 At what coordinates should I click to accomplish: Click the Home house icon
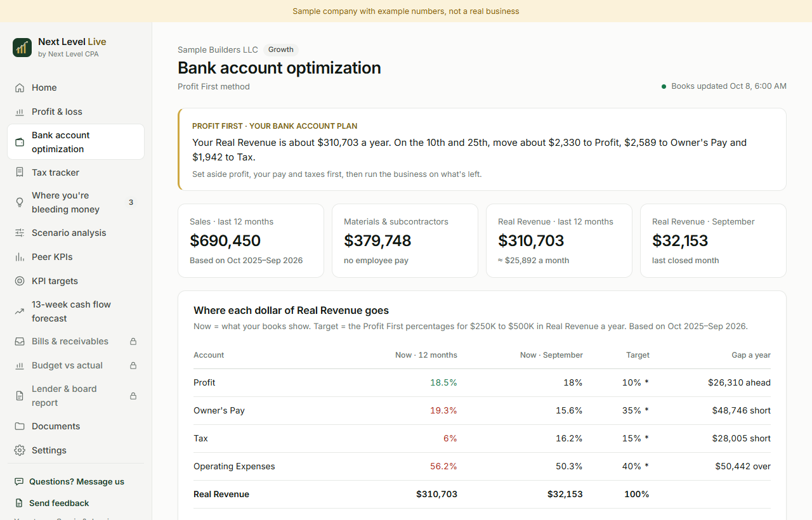20,88
